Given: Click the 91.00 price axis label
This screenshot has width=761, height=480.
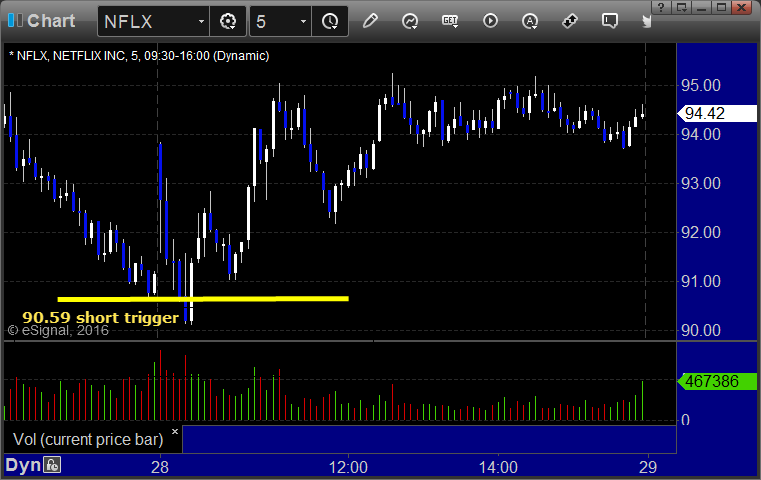Looking at the screenshot, I should tap(701, 281).
